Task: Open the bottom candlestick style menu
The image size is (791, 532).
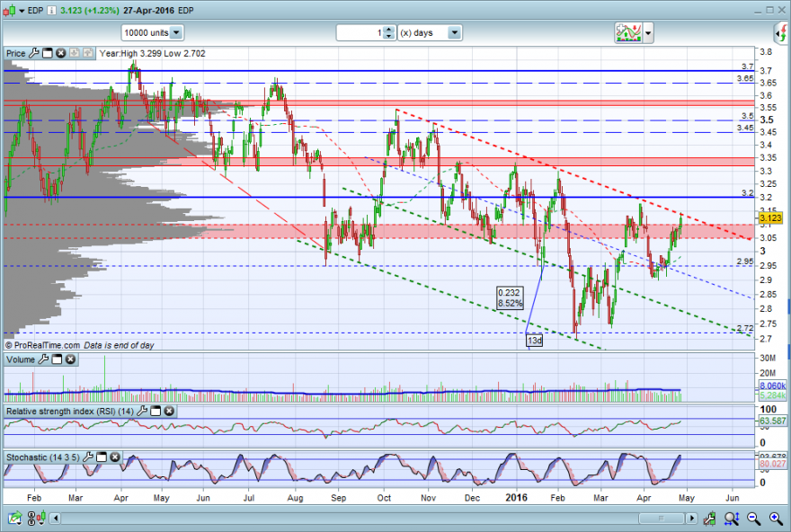Action: [x=41, y=518]
